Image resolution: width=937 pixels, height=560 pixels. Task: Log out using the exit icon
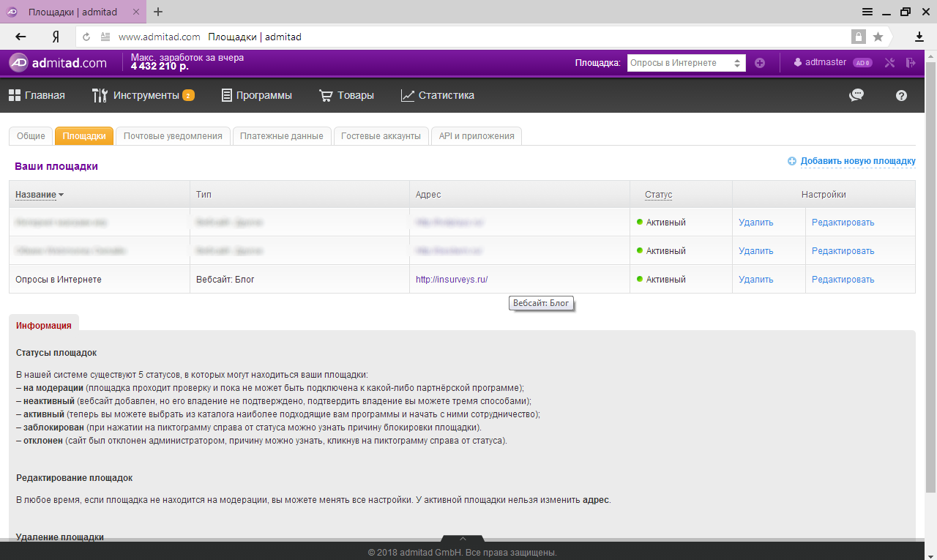click(911, 63)
